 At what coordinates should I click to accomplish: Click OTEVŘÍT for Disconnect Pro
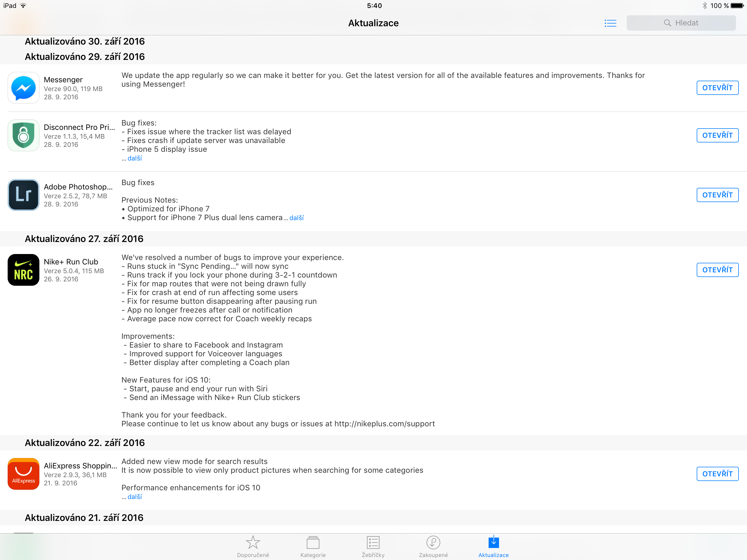point(717,135)
